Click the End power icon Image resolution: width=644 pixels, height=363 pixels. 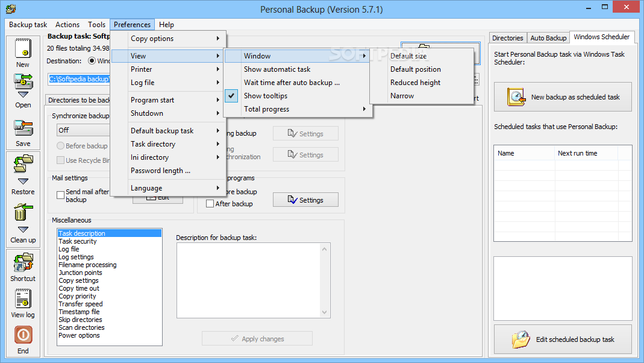[x=23, y=335]
